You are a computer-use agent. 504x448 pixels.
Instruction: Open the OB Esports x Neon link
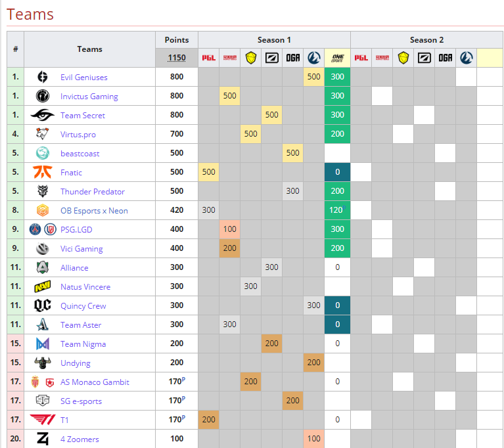pos(94,211)
